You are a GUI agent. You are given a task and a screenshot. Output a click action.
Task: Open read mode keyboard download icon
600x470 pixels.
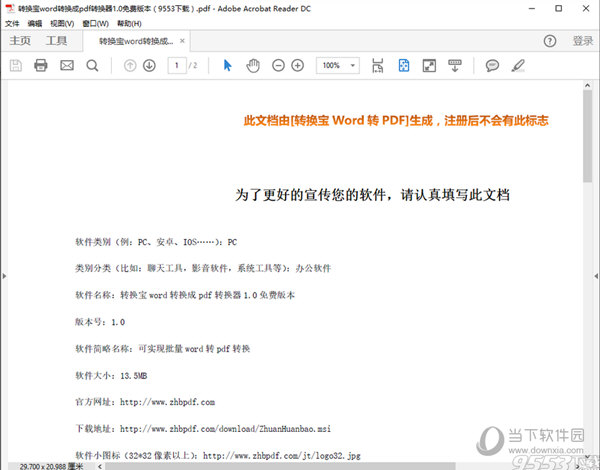[x=455, y=65]
